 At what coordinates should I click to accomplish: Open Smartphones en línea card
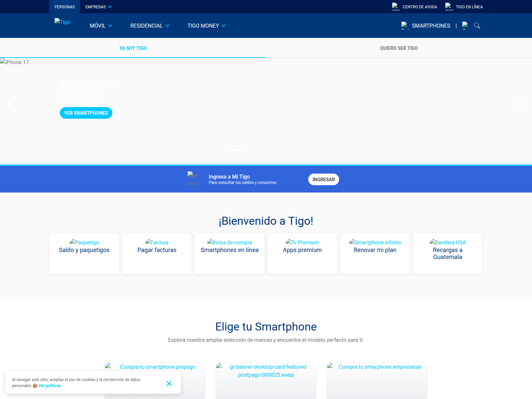pyautogui.click(x=229, y=253)
